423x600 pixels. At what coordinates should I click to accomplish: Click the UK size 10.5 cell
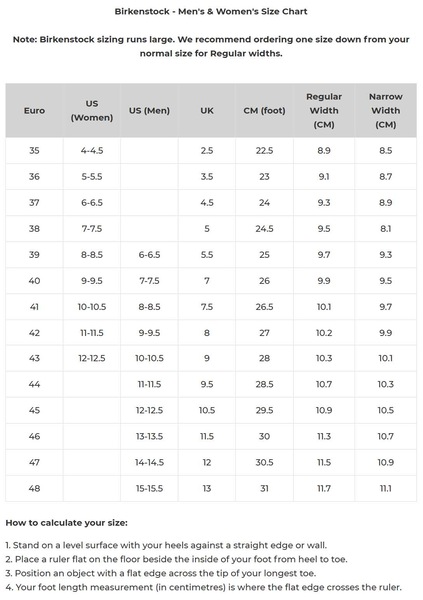coord(207,411)
